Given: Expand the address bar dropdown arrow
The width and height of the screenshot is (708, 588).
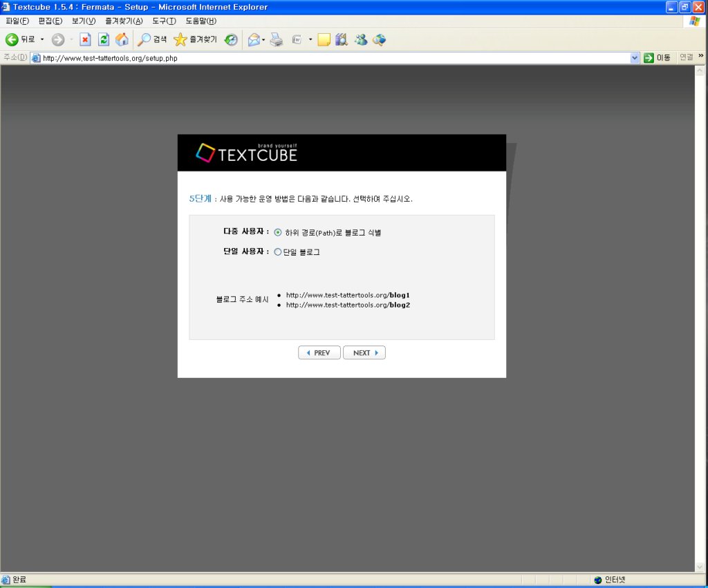Looking at the screenshot, I should (635, 58).
